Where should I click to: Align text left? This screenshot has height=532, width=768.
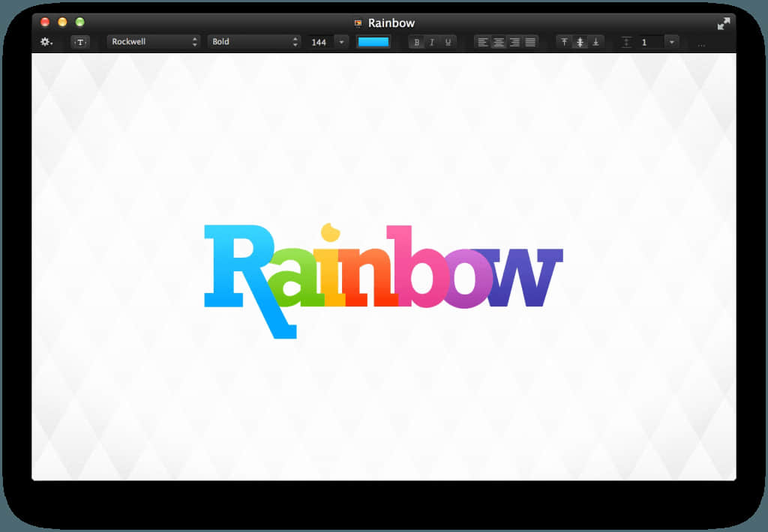483,42
